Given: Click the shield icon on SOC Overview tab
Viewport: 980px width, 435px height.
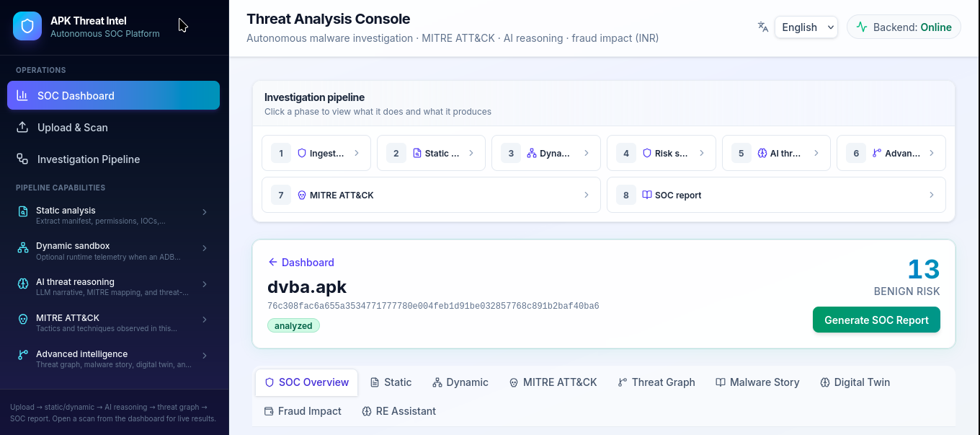Looking at the screenshot, I should (269, 382).
